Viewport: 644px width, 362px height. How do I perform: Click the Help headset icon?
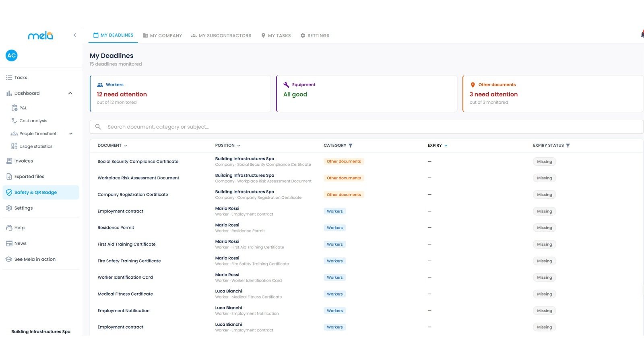(9, 228)
